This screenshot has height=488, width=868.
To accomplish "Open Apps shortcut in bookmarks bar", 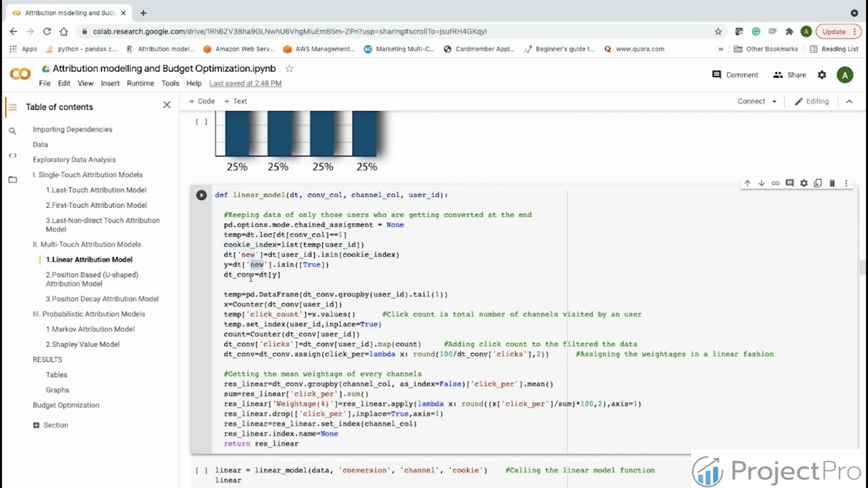I will [24, 49].
